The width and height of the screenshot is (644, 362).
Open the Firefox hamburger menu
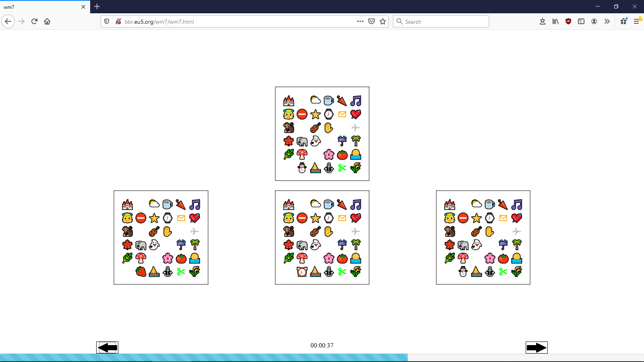tap(637, 21)
